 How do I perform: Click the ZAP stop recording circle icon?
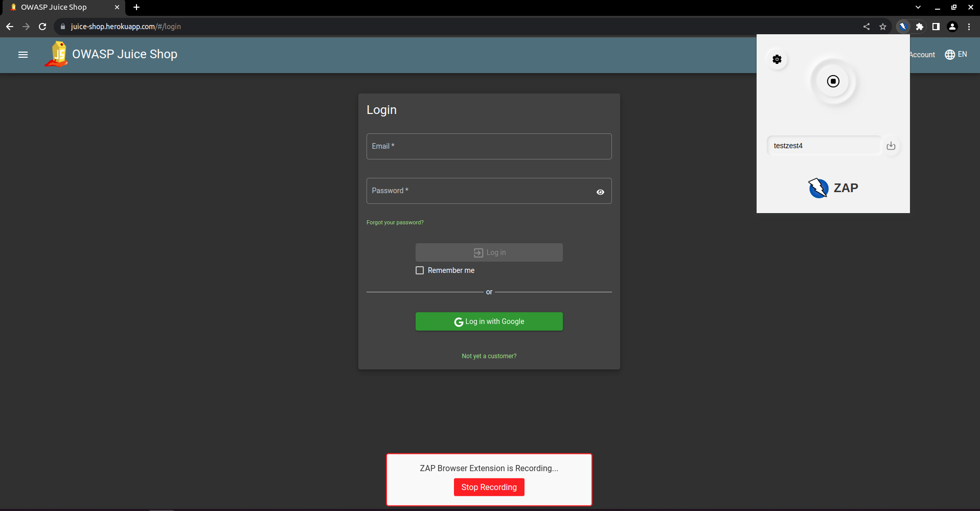tap(833, 81)
